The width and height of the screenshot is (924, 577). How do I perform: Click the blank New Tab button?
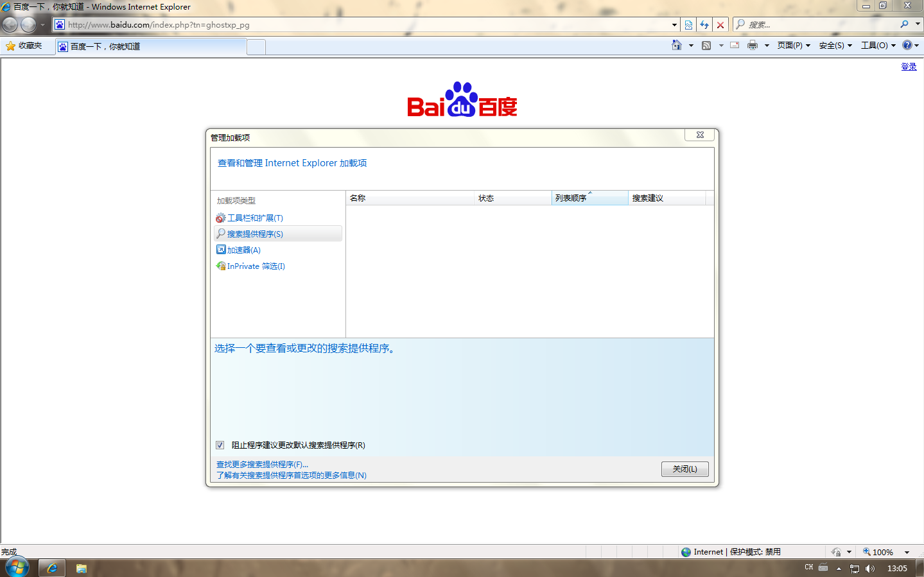pyautogui.click(x=256, y=47)
